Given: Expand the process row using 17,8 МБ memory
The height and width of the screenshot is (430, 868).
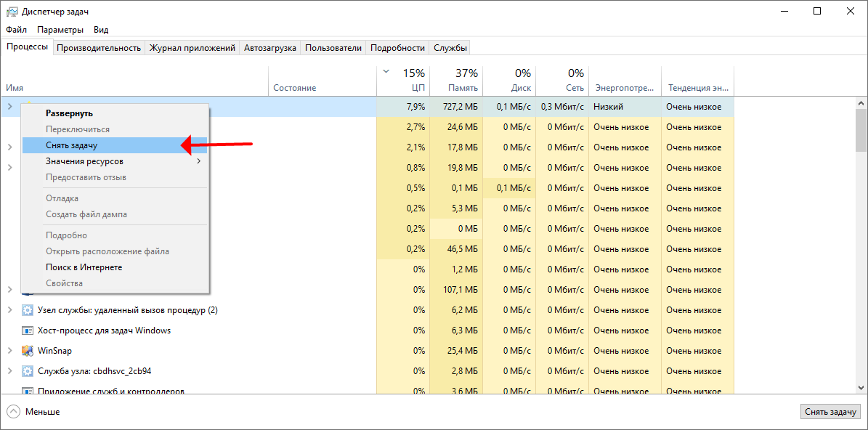Looking at the screenshot, I should tap(9, 147).
